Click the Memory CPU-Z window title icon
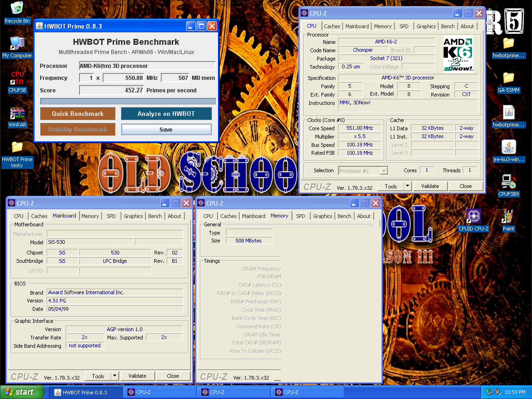Viewport: 532px width, 399px height. click(x=201, y=203)
